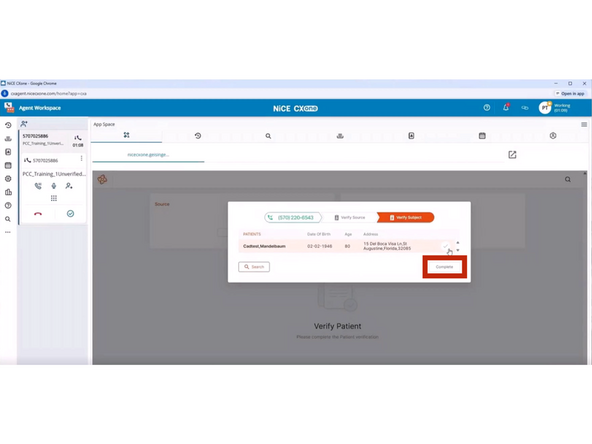Pop out the app using the external-link icon

pos(512,154)
